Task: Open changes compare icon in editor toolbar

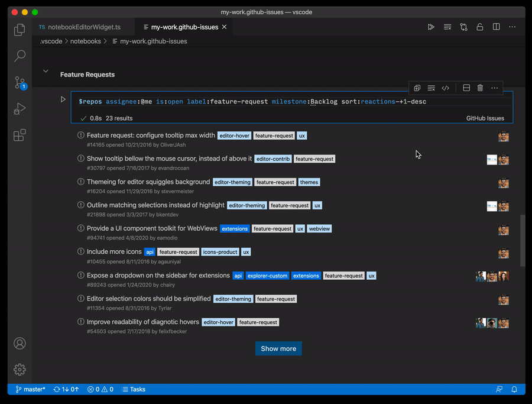Action: tap(463, 27)
